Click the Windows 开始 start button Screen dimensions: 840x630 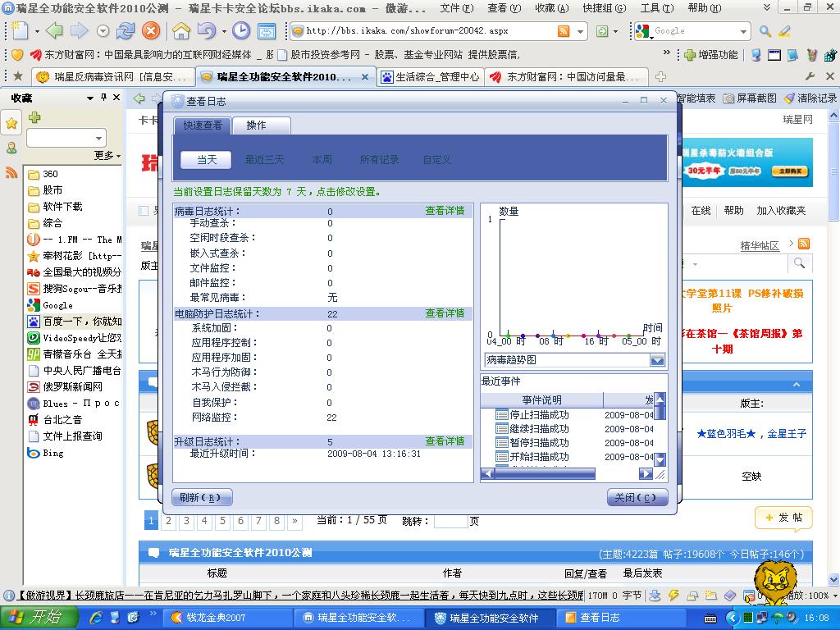[39, 617]
